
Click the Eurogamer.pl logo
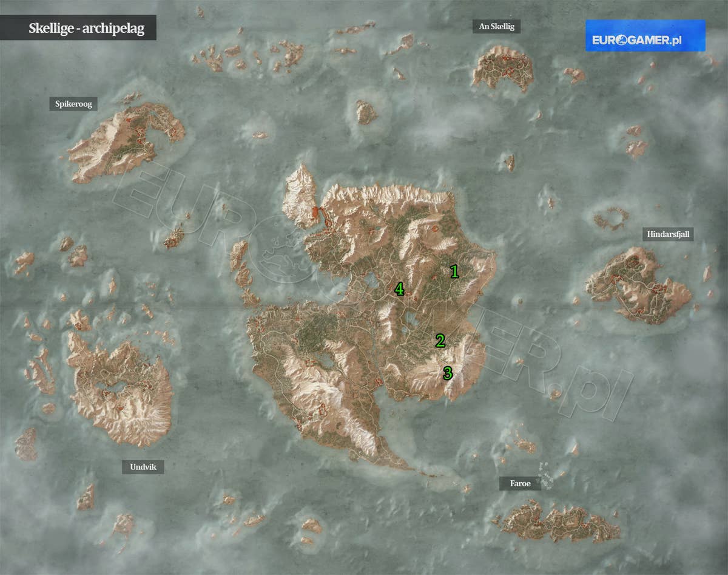pos(645,35)
